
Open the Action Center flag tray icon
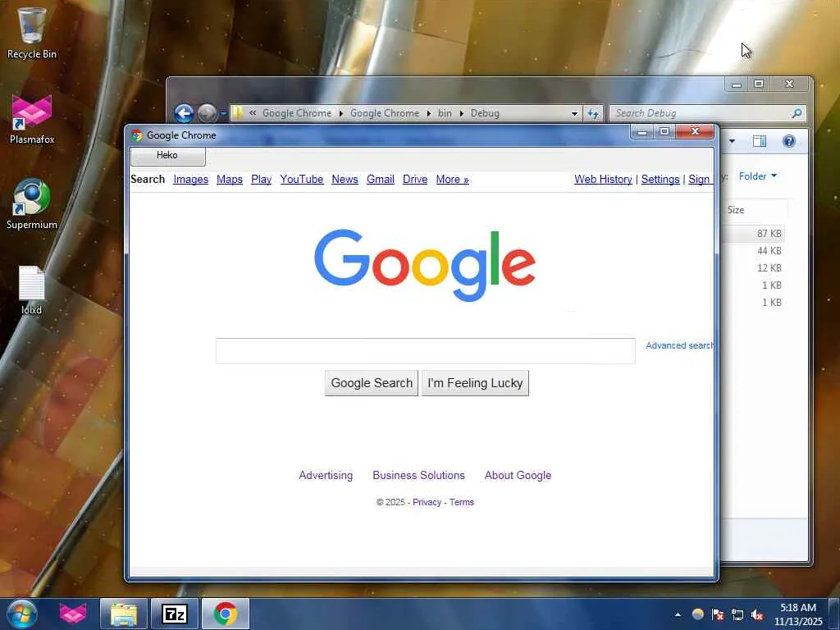click(718, 614)
